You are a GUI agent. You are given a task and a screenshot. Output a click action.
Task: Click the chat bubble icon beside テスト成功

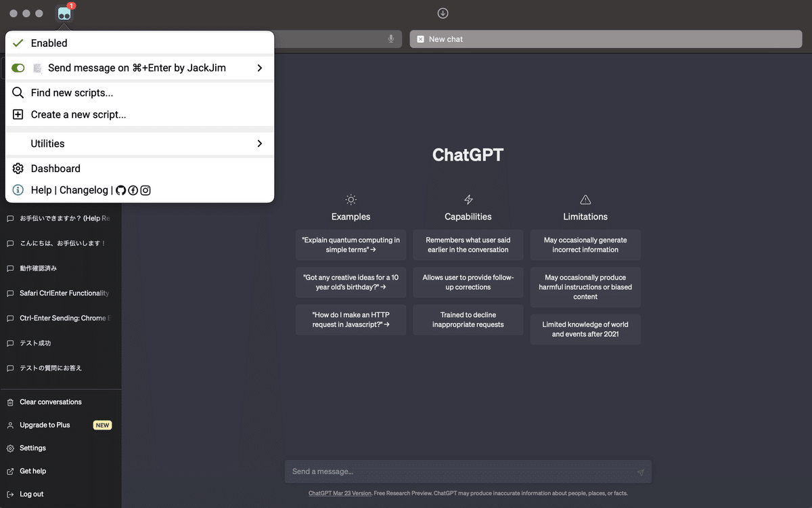10,343
